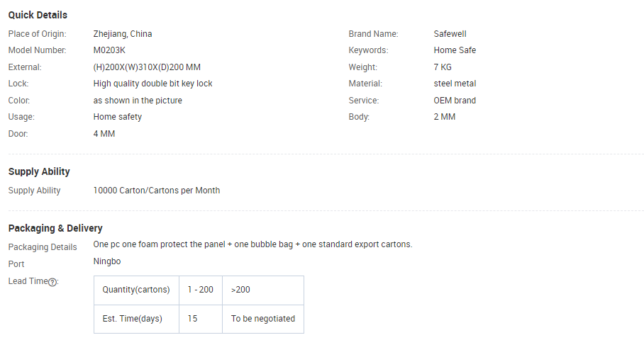The image size is (644, 340).
Task: Click the Home Safe keywords value
Action: point(455,50)
